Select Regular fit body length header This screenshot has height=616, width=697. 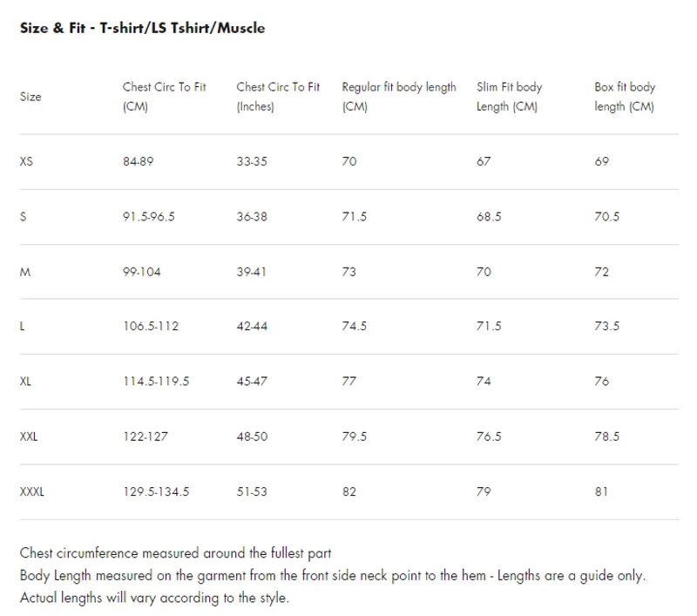[x=399, y=97]
